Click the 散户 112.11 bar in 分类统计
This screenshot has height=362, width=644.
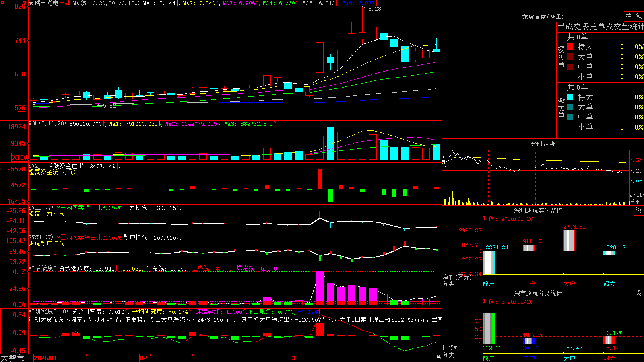point(489,328)
